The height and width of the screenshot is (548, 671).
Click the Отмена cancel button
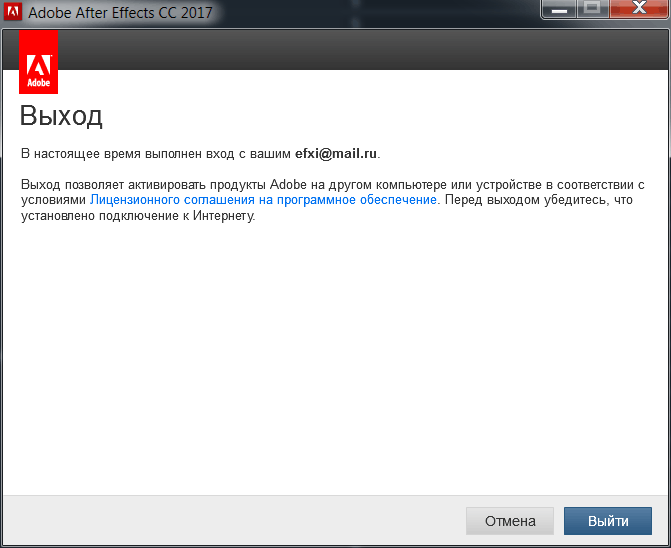[510, 521]
